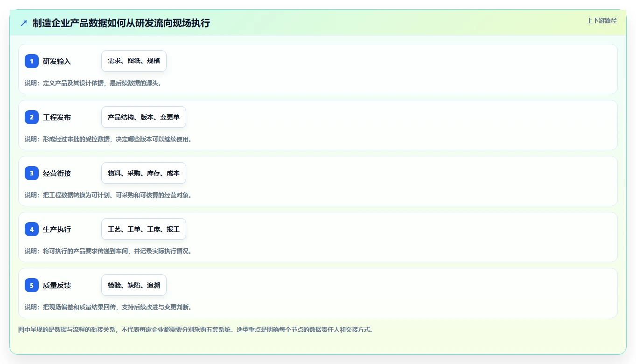Click description 将可执行的产品要求传递到车间

click(85, 251)
